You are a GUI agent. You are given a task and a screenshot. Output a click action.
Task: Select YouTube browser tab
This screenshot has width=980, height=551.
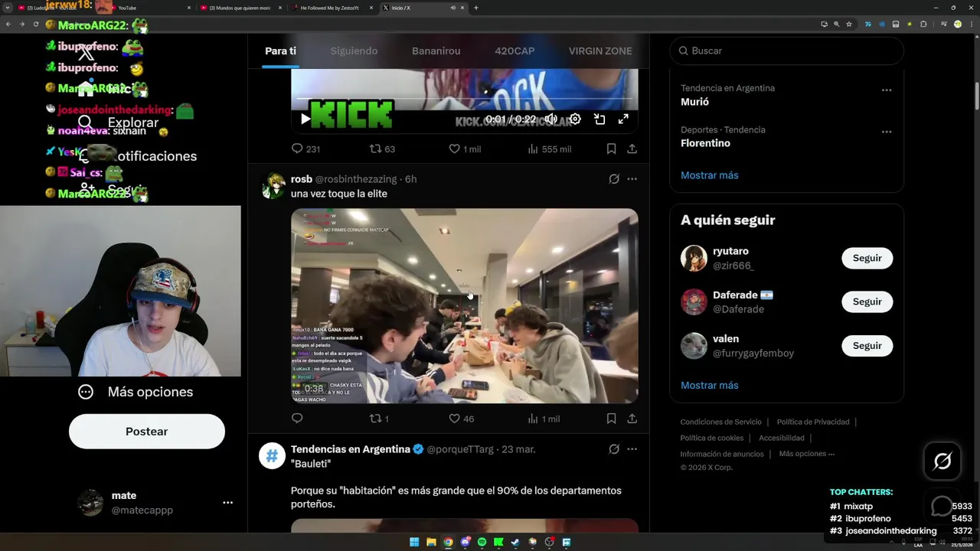(149, 8)
